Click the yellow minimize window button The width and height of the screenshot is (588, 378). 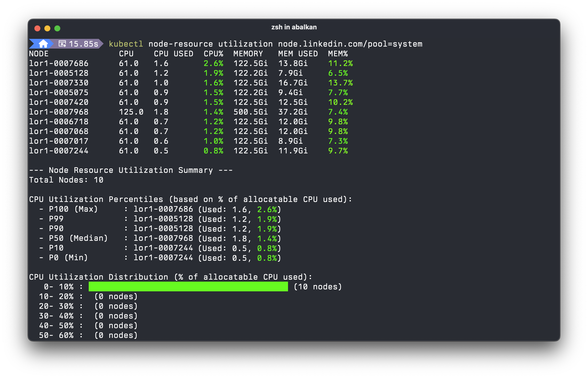[47, 28]
